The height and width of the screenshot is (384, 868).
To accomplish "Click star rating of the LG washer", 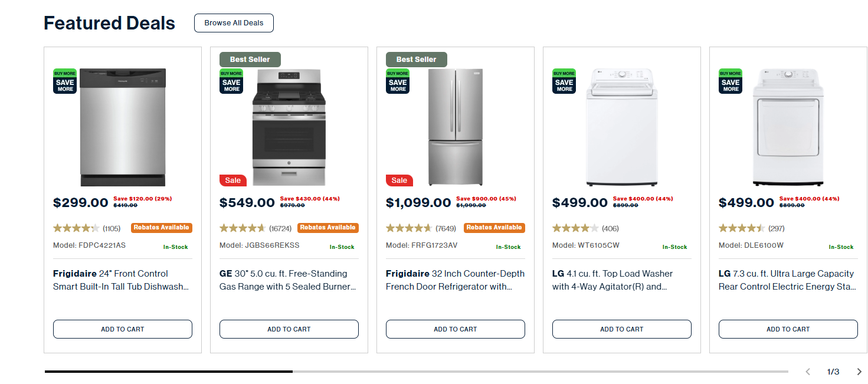I will coord(575,228).
